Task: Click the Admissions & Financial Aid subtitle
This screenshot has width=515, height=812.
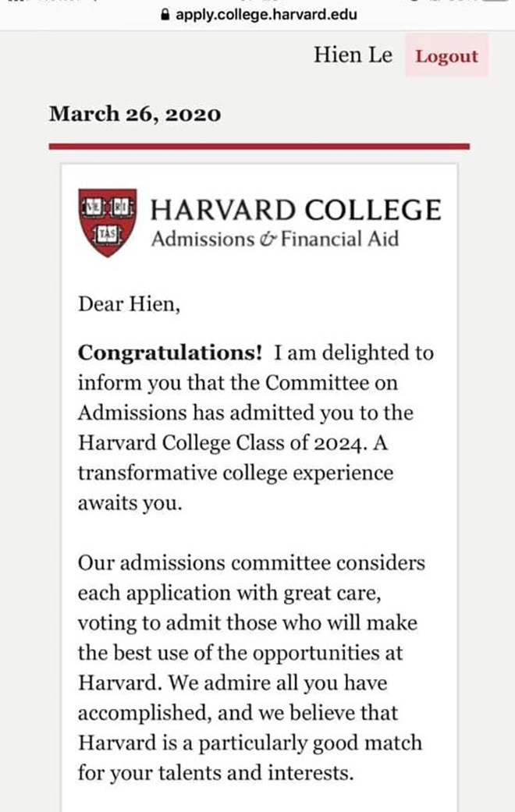Action: pyautogui.click(x=275, y=239)
